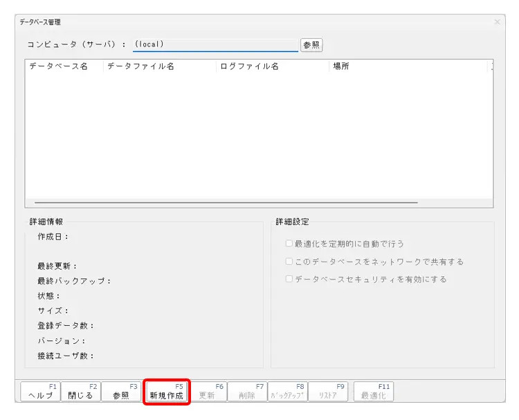
Task: Click the 最適化 (F11) button
Action: click(x=374, y=392)
